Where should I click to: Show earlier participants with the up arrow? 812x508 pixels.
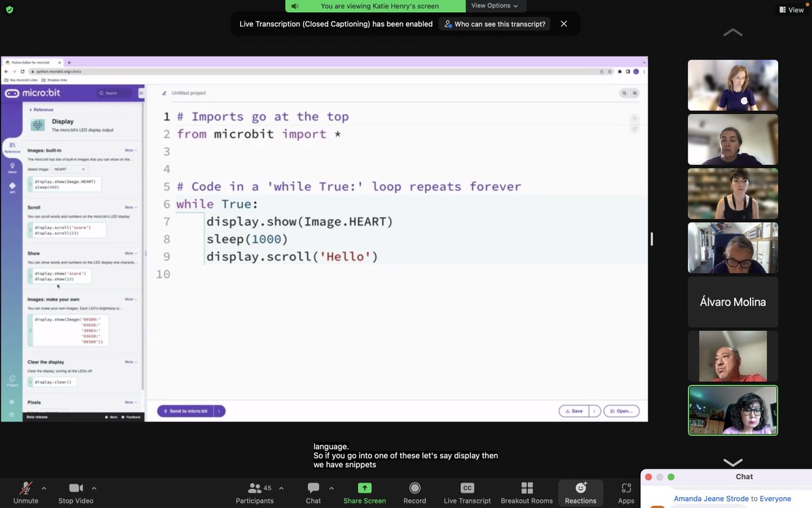coord(733,33)
